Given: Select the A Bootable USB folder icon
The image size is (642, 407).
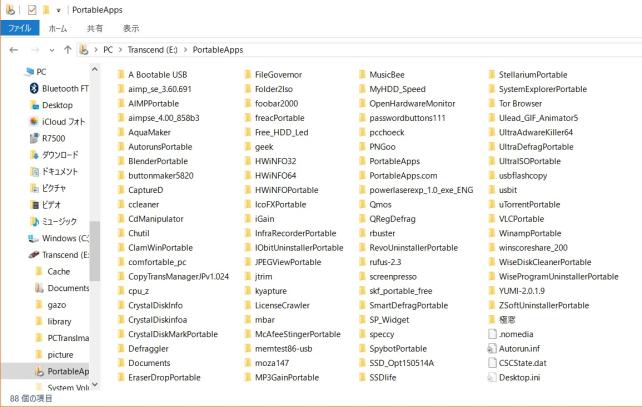Looking at the screenshot, I should (x=121, y=75).
